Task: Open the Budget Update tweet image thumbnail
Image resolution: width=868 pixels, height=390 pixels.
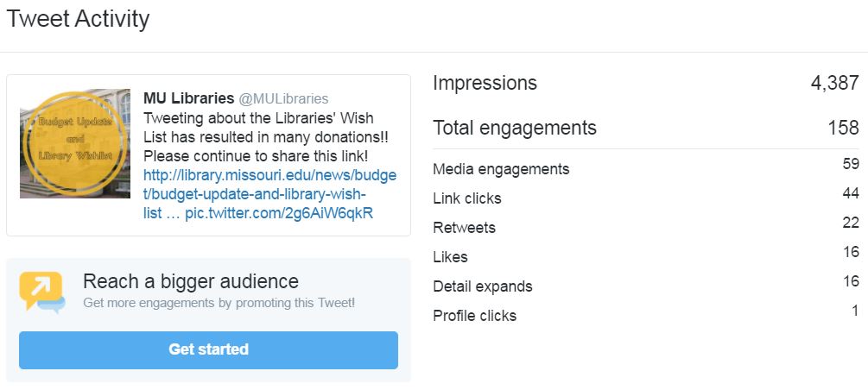Action: pyautogui.click(x=75, y=143)
